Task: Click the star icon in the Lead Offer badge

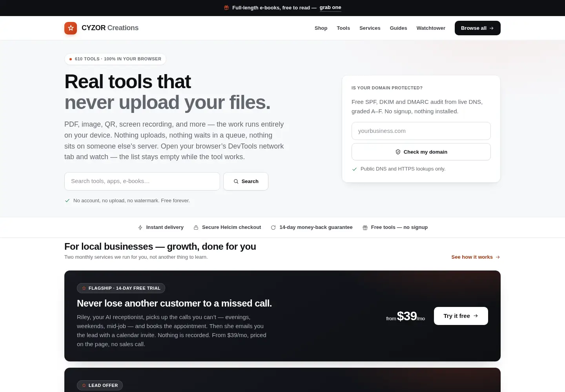Action: coord(84,385)
